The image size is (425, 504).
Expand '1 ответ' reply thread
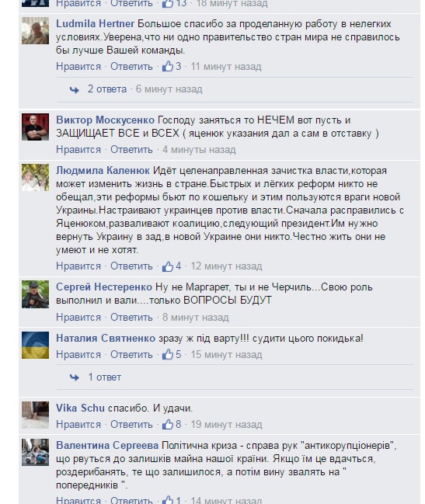104,377
